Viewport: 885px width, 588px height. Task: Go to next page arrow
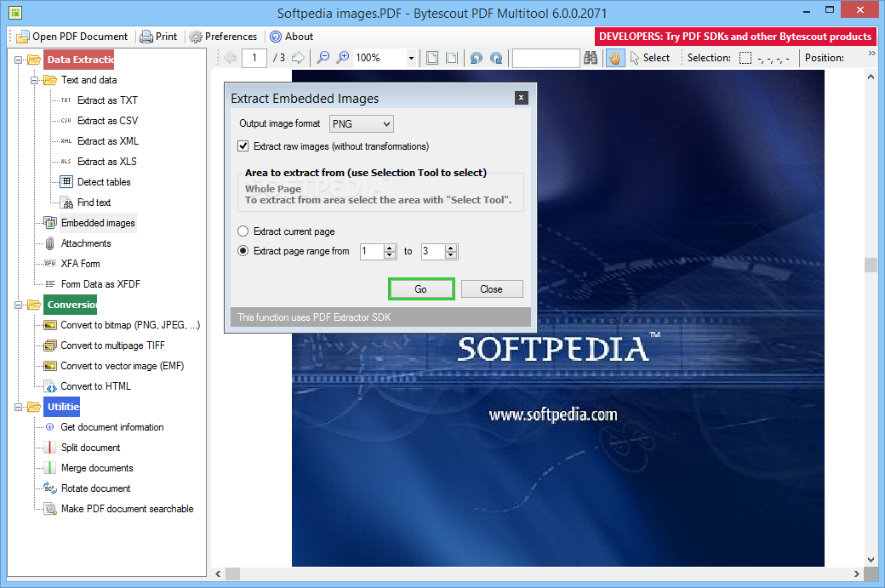click(x=298, y=58)
